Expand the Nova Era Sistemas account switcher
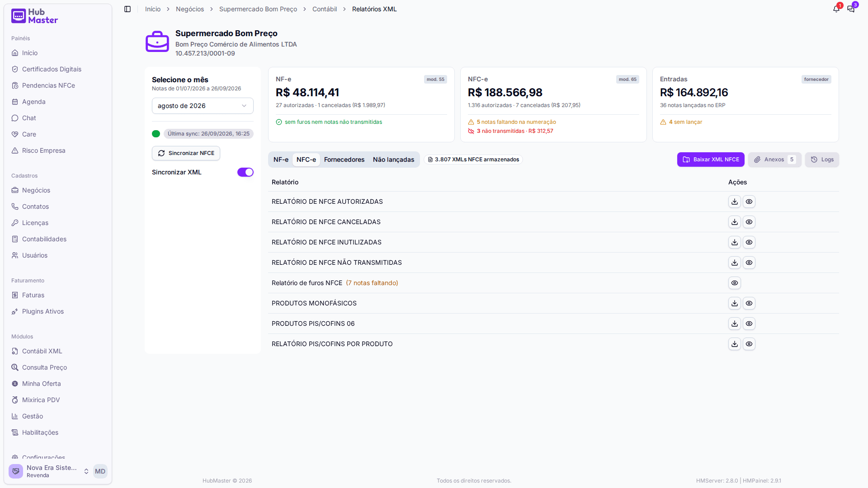This screenshot has width=868, height=488. tap(50, 471)
